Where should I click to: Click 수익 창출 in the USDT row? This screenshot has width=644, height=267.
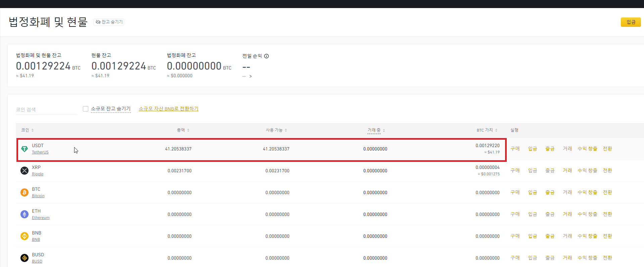587,149
